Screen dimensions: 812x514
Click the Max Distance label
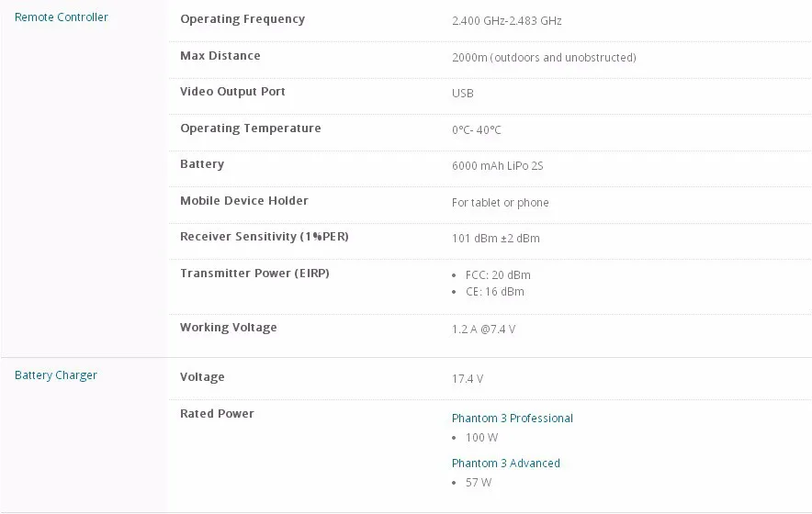click(220, 56)
